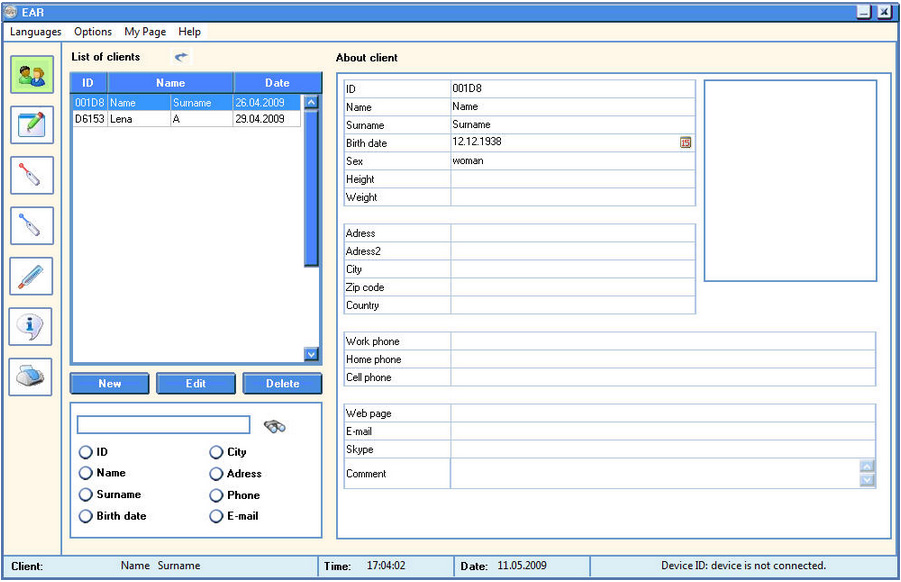This screenshot has width=901, height=582.
Task: Select the ID search radio button
Action: [x=86, y=452]
